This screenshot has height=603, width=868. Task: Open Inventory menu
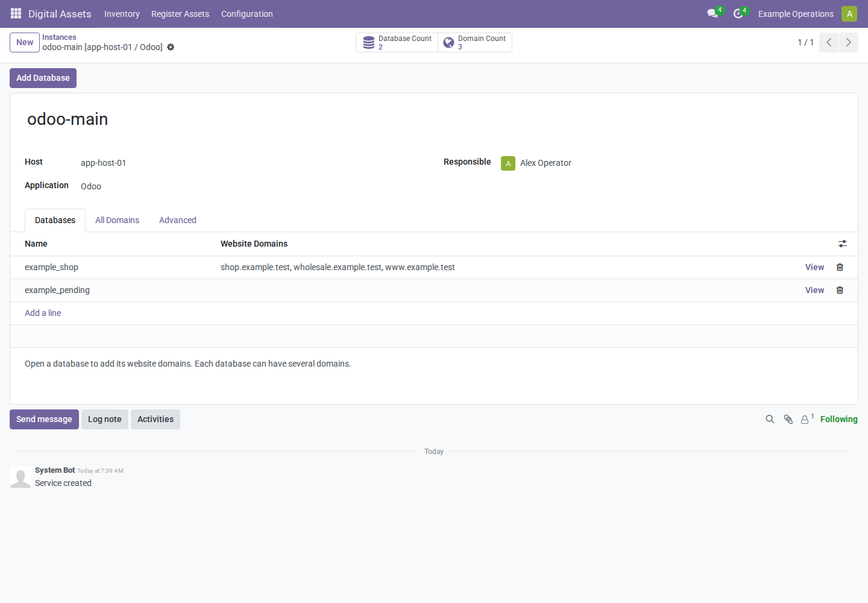(x=122, y=14)
